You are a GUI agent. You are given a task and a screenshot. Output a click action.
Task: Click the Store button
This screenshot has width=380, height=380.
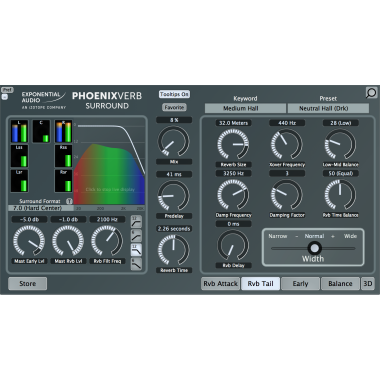pyautogui.click(x=28, y=284)
